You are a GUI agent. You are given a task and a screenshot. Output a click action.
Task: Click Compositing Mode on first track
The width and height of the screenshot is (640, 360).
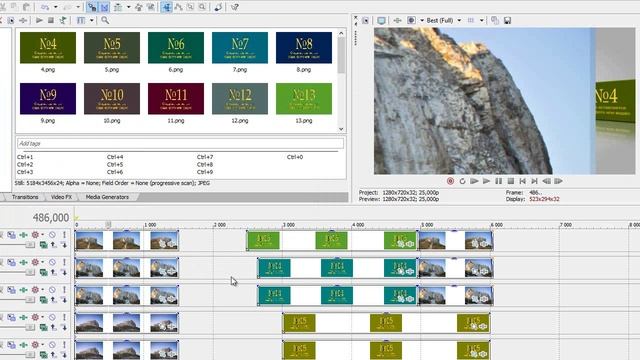point(43,245)
